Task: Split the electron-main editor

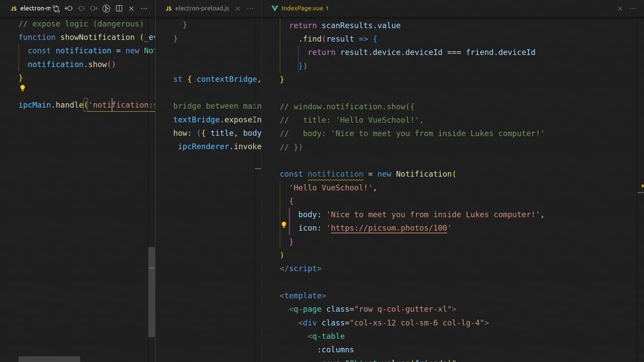Action: [x=119, y=9]
